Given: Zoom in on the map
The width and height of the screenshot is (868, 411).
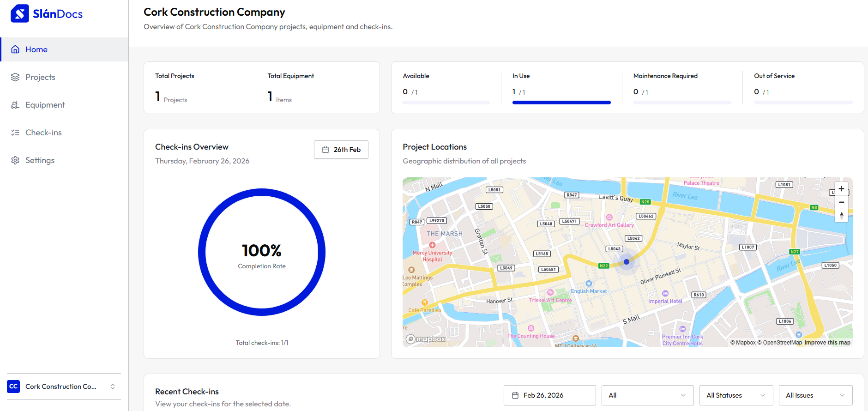Looking at the screenshot, I should click(841, 189).
